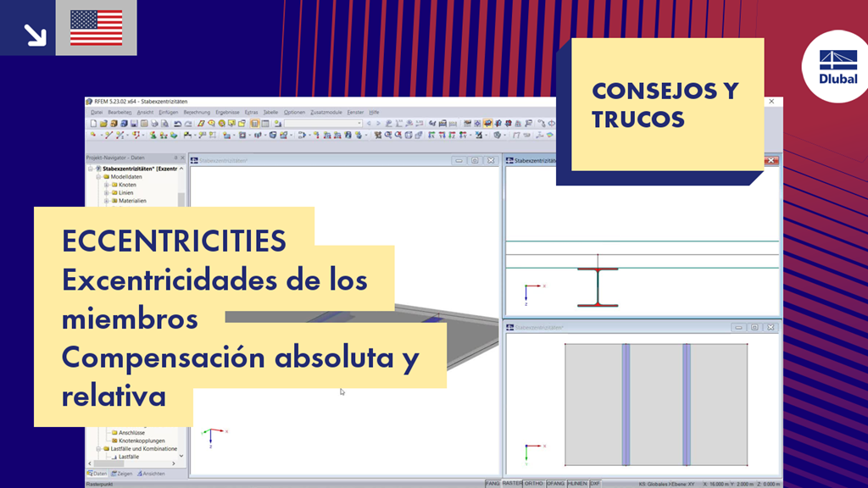Open the Optionen menu
The height and width of the screenshot is (488, 868).
[294, 113]
